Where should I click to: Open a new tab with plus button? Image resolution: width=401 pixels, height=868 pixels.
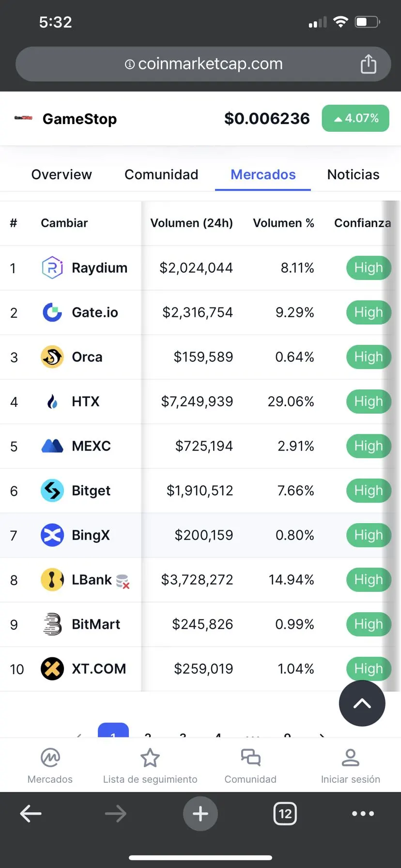click(x=200, y=814)
